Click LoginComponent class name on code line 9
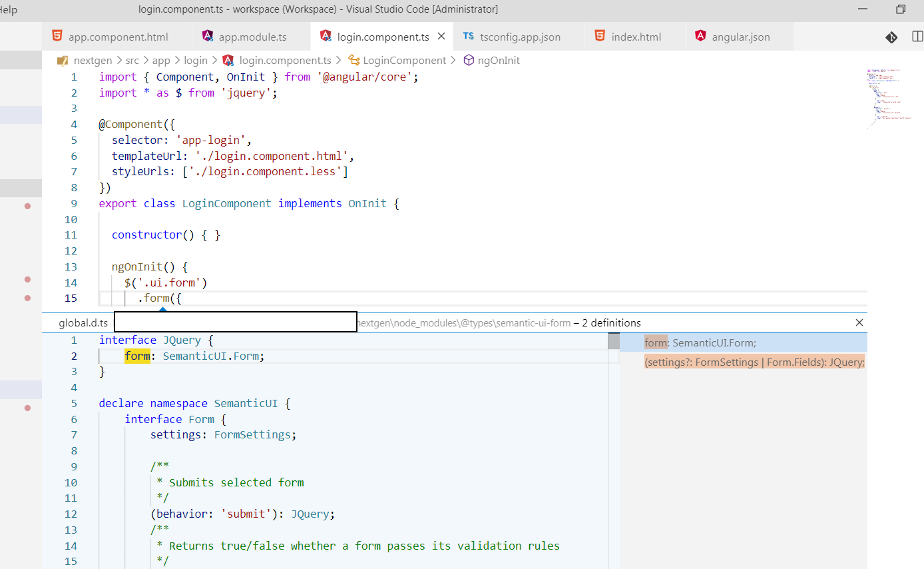 tap(227, 203)
